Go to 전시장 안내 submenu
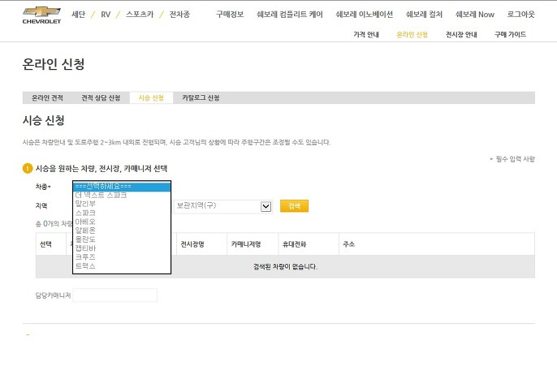This screenshot has width=557, height=392. coord(461,34)
